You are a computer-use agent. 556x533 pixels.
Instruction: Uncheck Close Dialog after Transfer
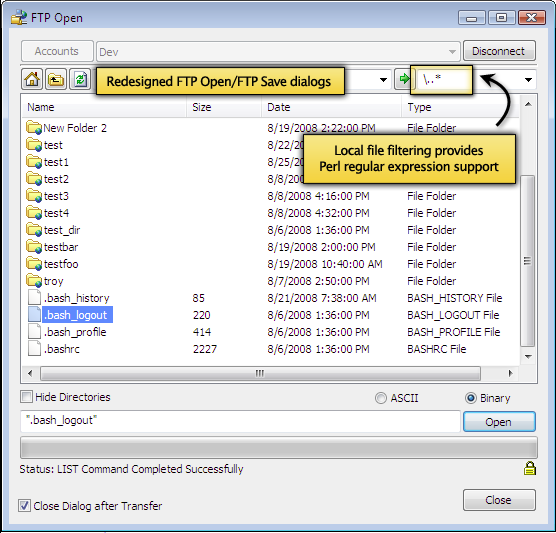click(x=24, y=505)
